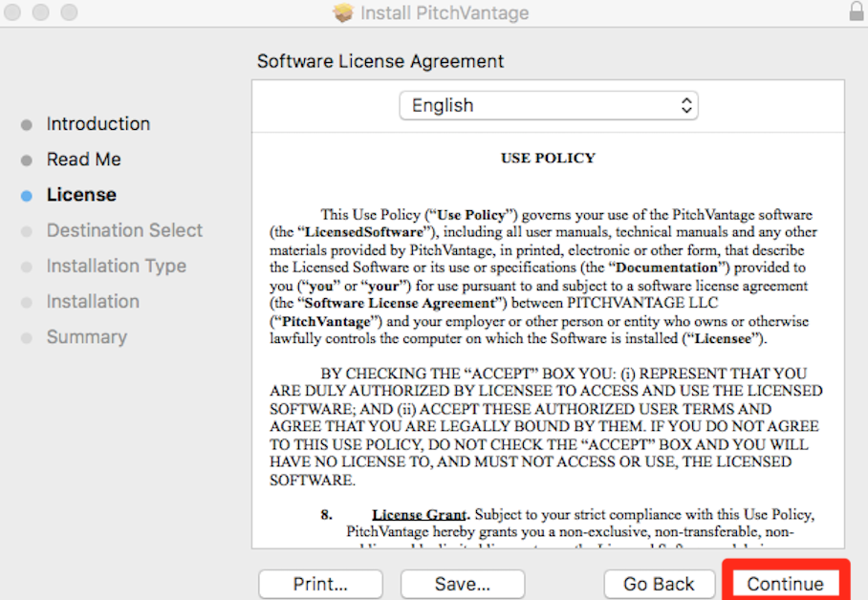Click the package icon beside Install PitchVantage
The width and height of the screenshot is (868, 600).
pyautogui.click(x=343, y=12)
